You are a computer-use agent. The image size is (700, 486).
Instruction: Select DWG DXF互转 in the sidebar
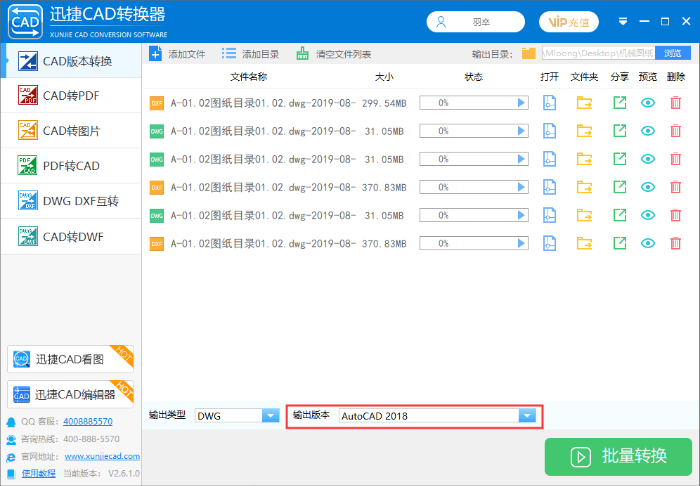(x=71, y=201)
